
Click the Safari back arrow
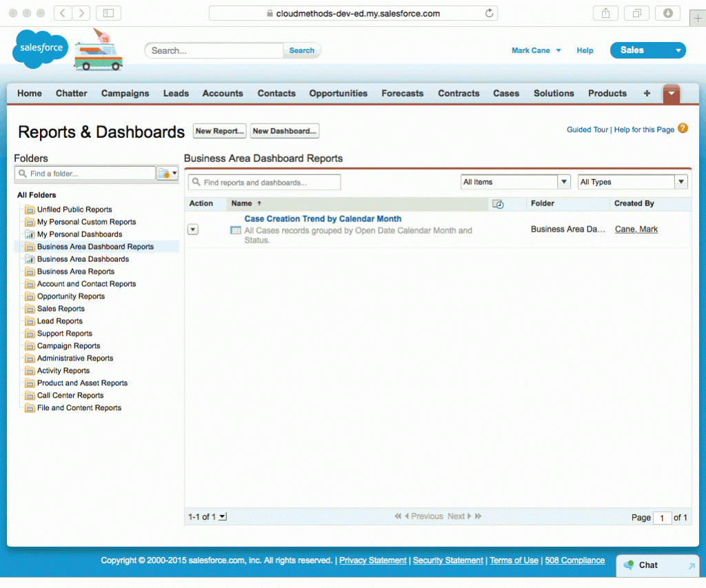pyautogui.click(x=63, y=13)
